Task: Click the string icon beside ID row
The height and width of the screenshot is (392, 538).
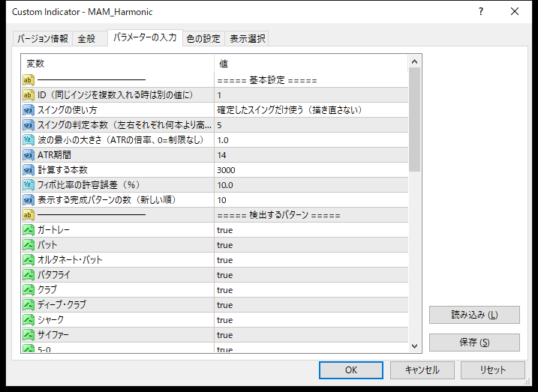Action: click(x=29, y=95)
